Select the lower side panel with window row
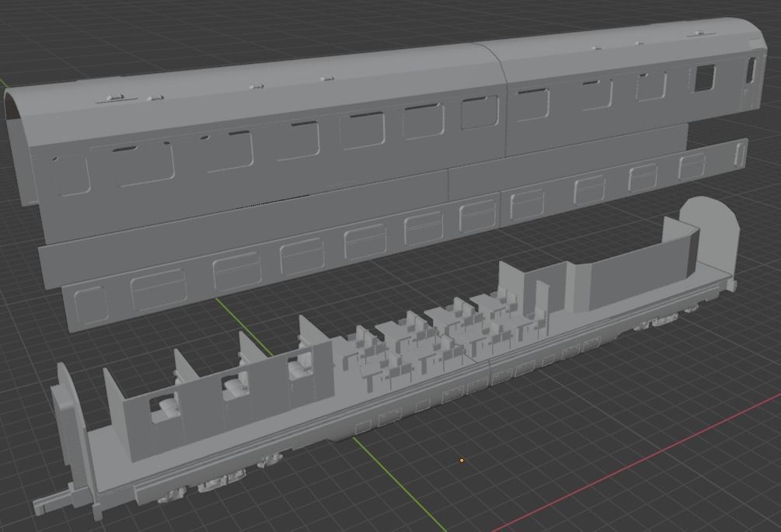The image size is (781, 532). pos(404,235)
